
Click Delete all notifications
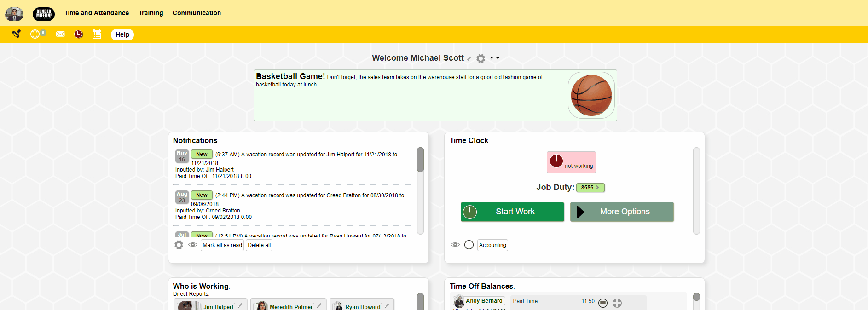(x=259, y=245)
